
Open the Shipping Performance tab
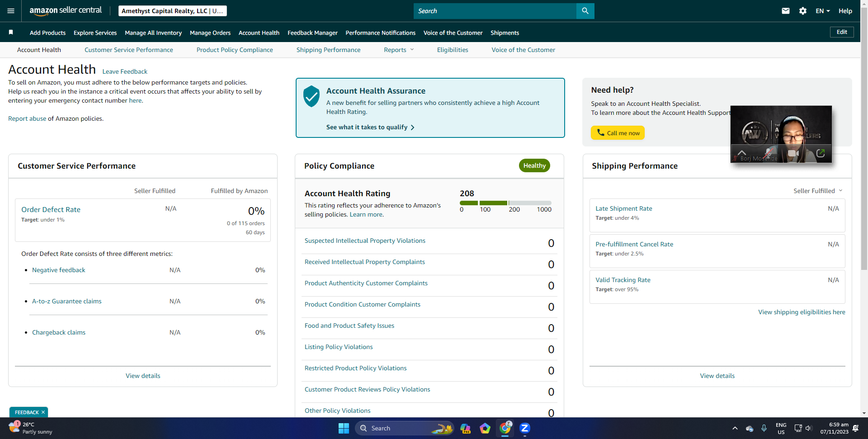(329, 50)
